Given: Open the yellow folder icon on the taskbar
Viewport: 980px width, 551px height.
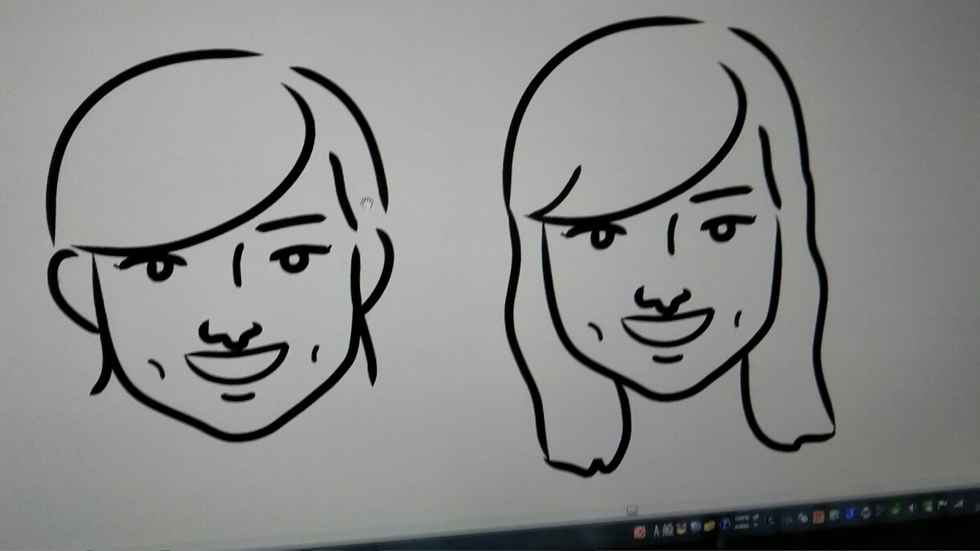Looking at the screenshot, I should [708, 525].
